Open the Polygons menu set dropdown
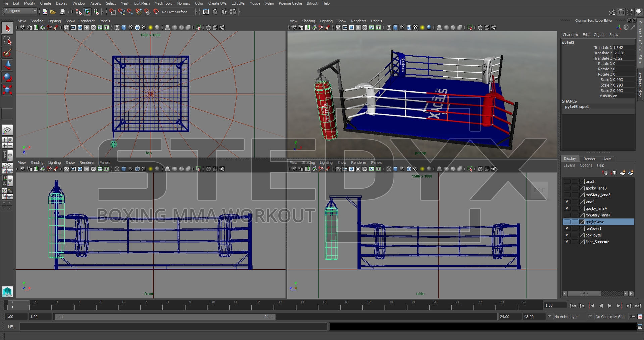Viewport: 644px width, 340px height. [20, 11]
